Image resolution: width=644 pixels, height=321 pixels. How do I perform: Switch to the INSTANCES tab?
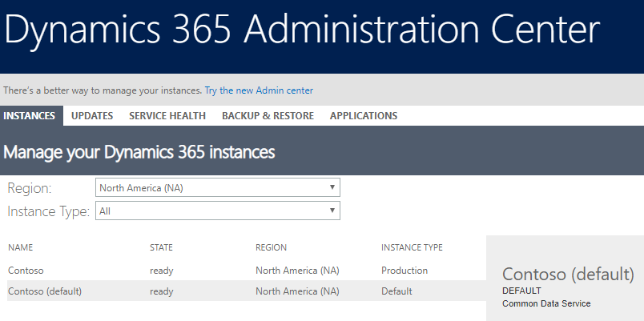(x=30, y=116)
